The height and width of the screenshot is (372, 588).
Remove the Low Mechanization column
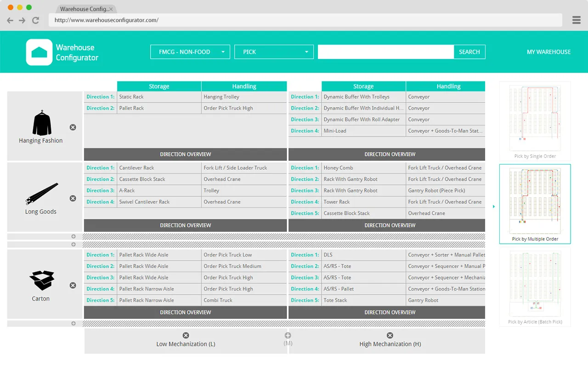click(x=186, y=336)
